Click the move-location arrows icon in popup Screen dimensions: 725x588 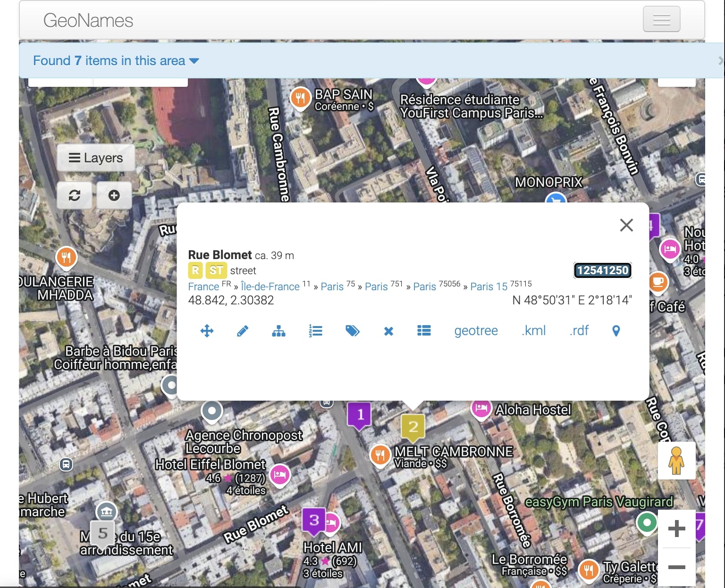(207, 331)
